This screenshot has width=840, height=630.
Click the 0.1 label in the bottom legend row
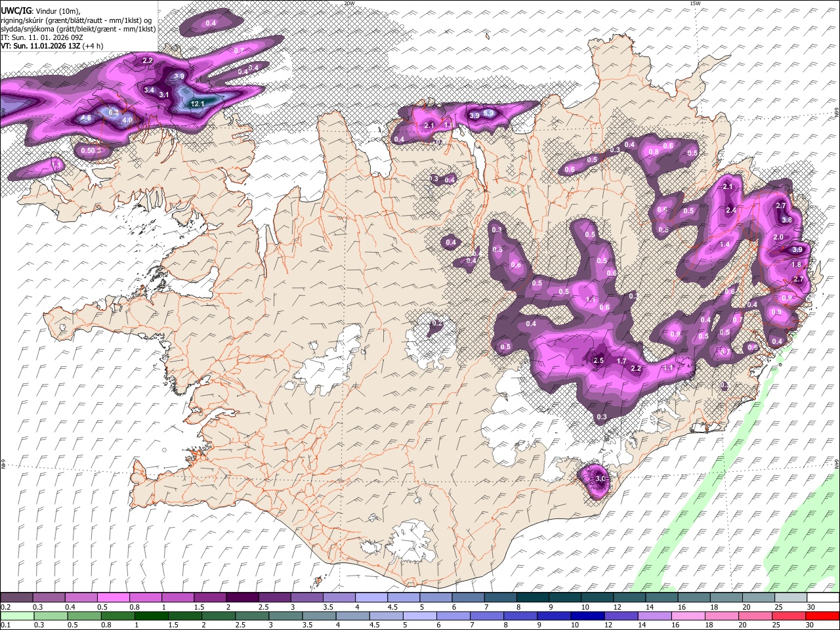point(5,626)
